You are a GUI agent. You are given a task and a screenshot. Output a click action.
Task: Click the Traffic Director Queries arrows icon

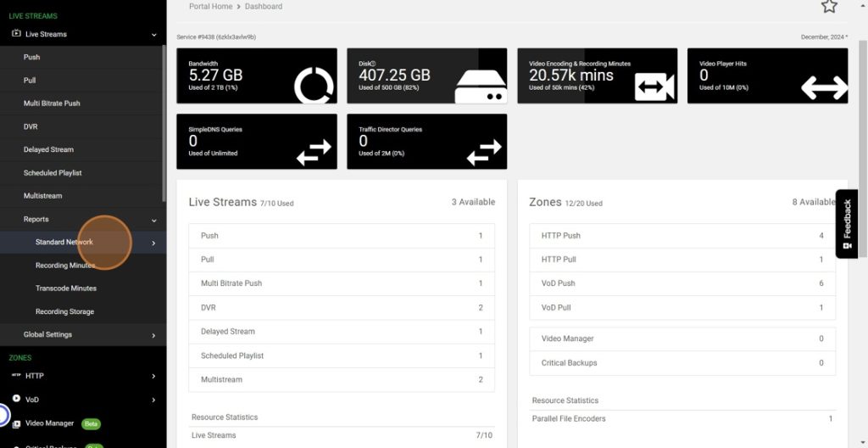484,152
